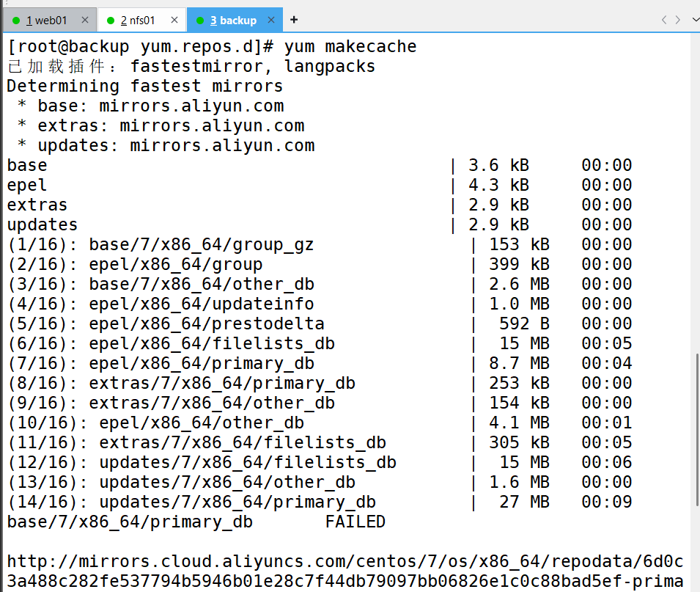
Task: Click the terminal vertical scrollbar thumb
Action: pyautogui.click(x=697, y=429)
